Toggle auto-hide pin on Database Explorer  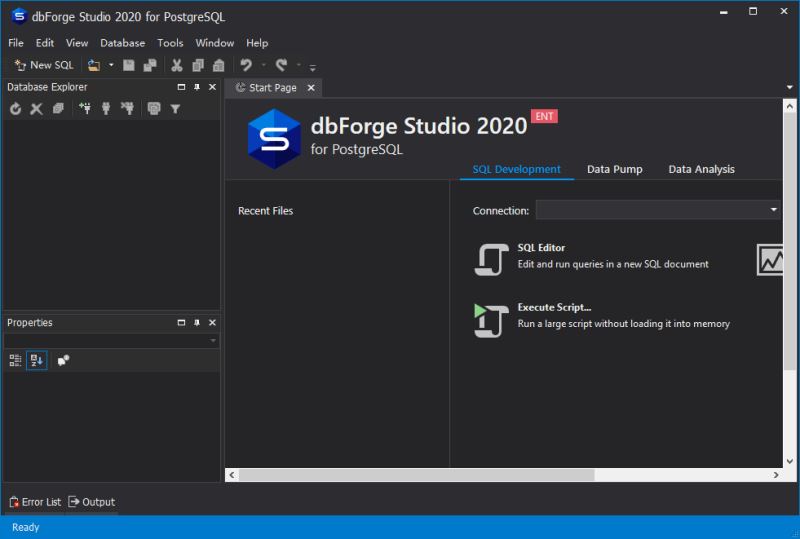(197, 87)
